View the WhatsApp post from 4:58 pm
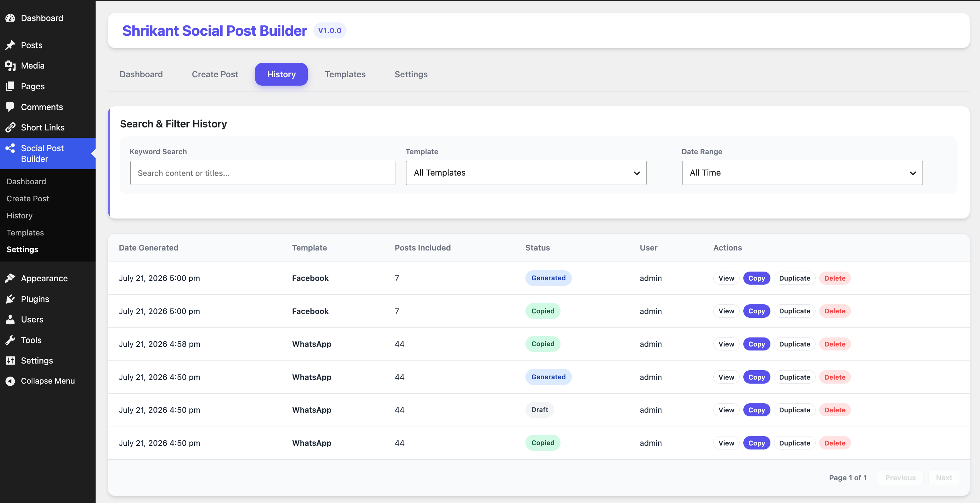Screen dimensions: 980x503 click(726, 344)
